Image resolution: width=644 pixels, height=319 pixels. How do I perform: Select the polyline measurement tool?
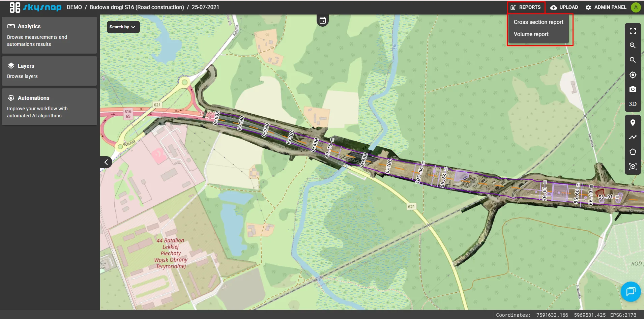click(x=633, y=137)
